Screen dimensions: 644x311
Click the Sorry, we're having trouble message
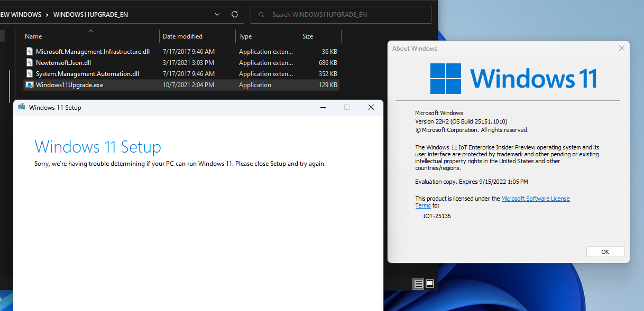click(180, 164)
